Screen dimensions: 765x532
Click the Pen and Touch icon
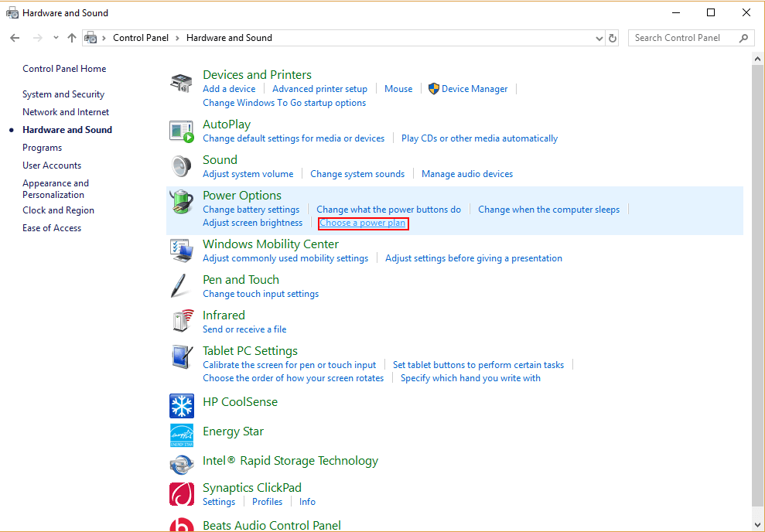(179, 286)
